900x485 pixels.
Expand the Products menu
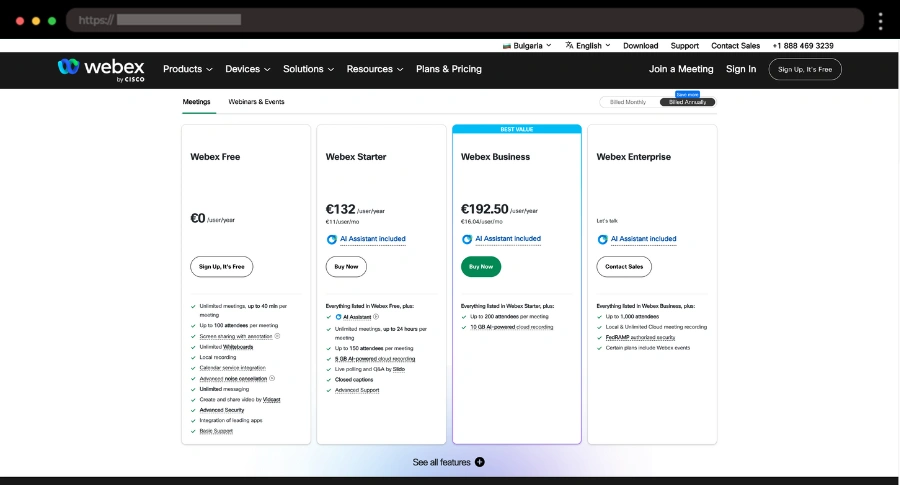(188, 69)
